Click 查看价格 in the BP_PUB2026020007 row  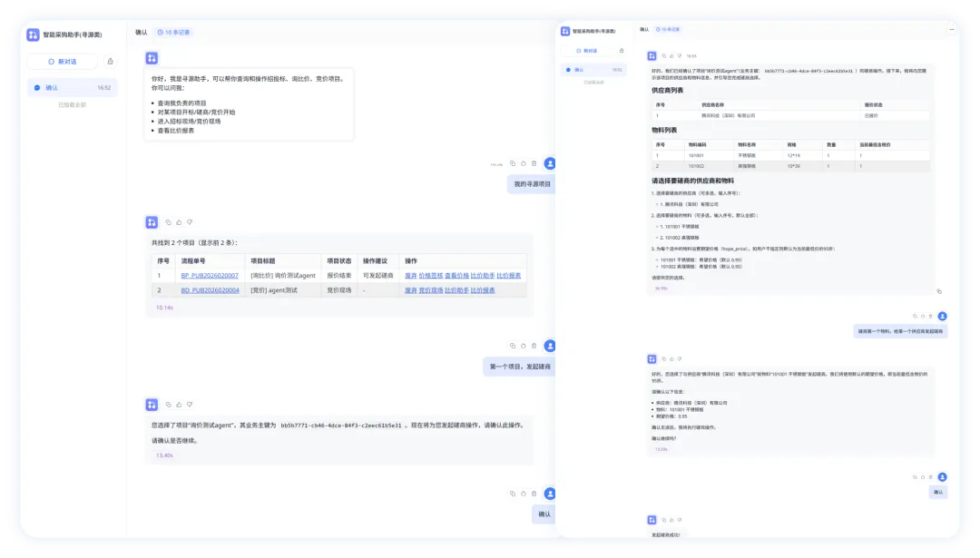click(x=456, y=276)
